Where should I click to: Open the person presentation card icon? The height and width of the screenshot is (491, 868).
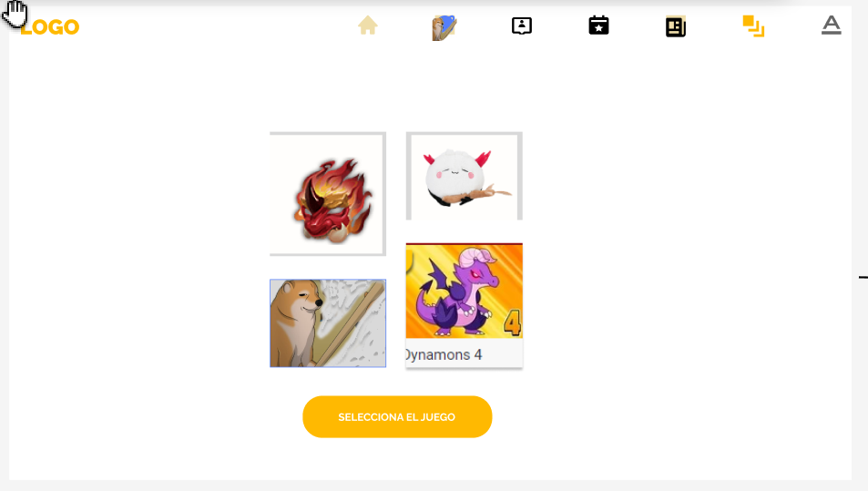pyautogui.click(x=522, y=26)
